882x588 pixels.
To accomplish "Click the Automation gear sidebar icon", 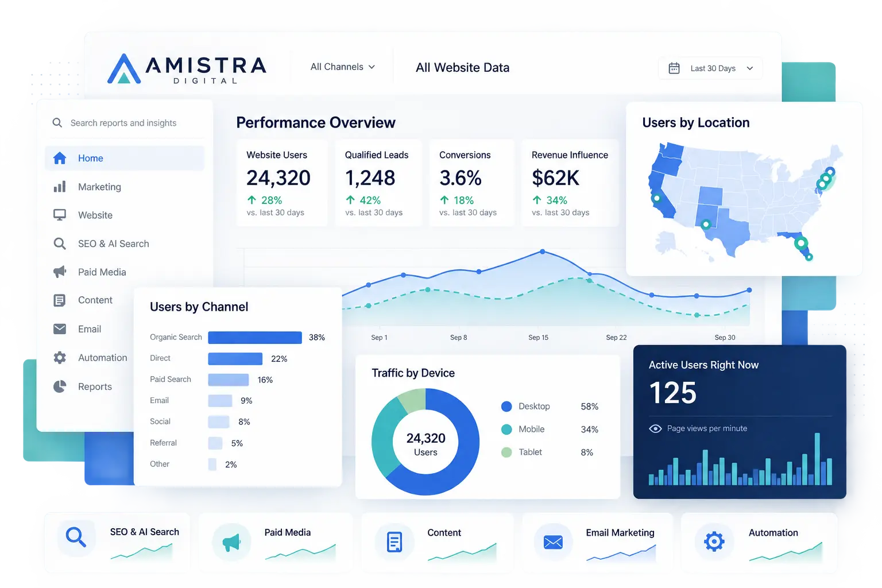I will point(60,358).
